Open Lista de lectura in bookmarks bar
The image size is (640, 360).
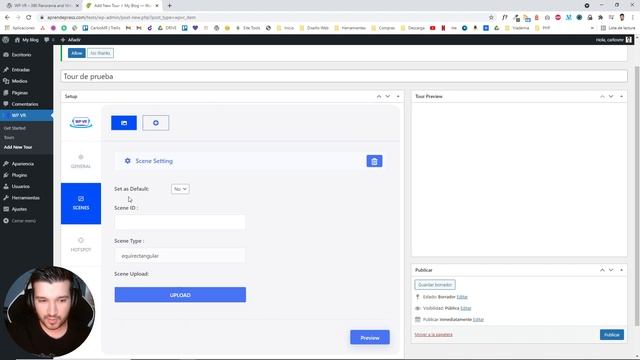pos(618,28)
